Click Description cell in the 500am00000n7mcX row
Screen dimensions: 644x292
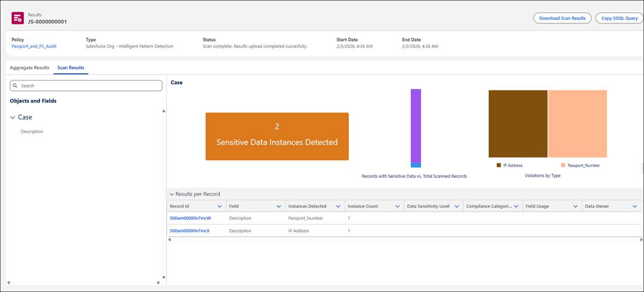(240, 230)
